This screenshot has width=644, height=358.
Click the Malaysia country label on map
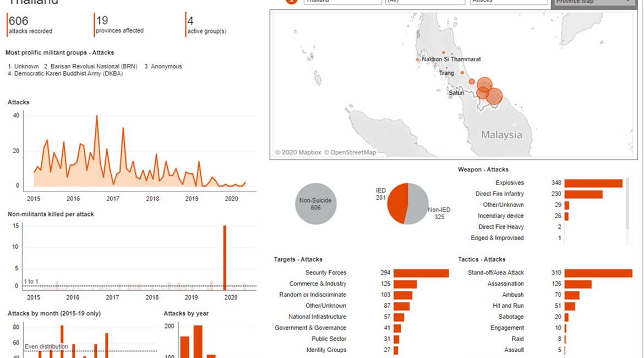501,135
